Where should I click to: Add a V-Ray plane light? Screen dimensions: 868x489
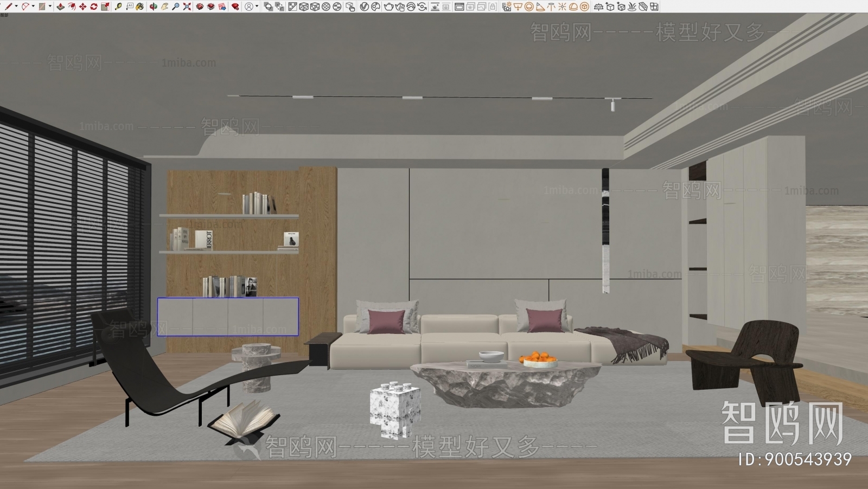click(x=518, y=7)
